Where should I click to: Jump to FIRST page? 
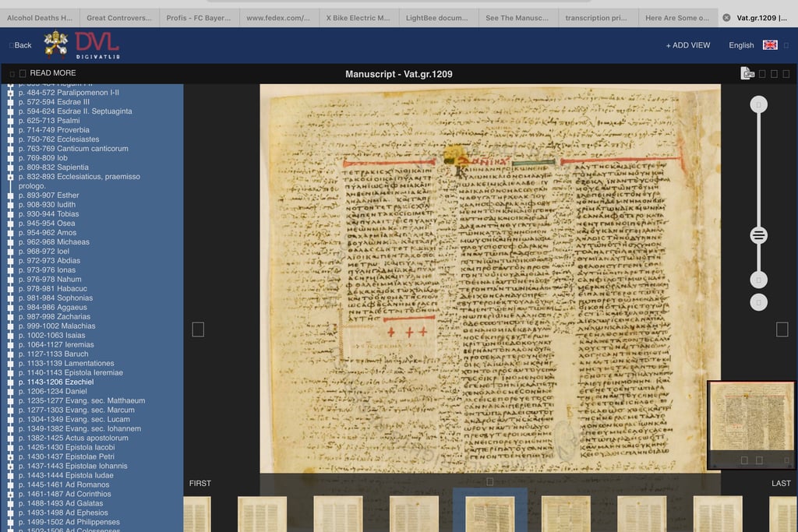click(200, 483)
